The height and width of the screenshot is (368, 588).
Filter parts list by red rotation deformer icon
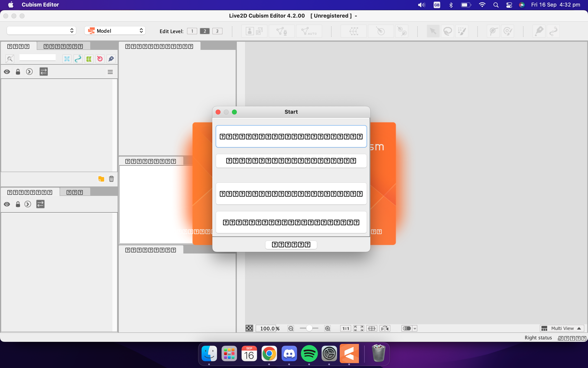click(x=100, y=59)
